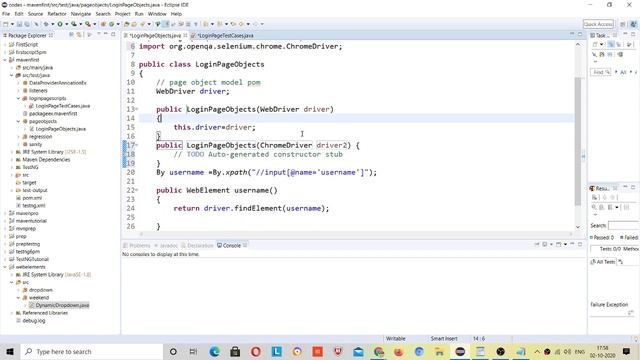Viewport: 640px width, 360px height.
Task: Click the Save toolbar icon
Action: [20, 24]
